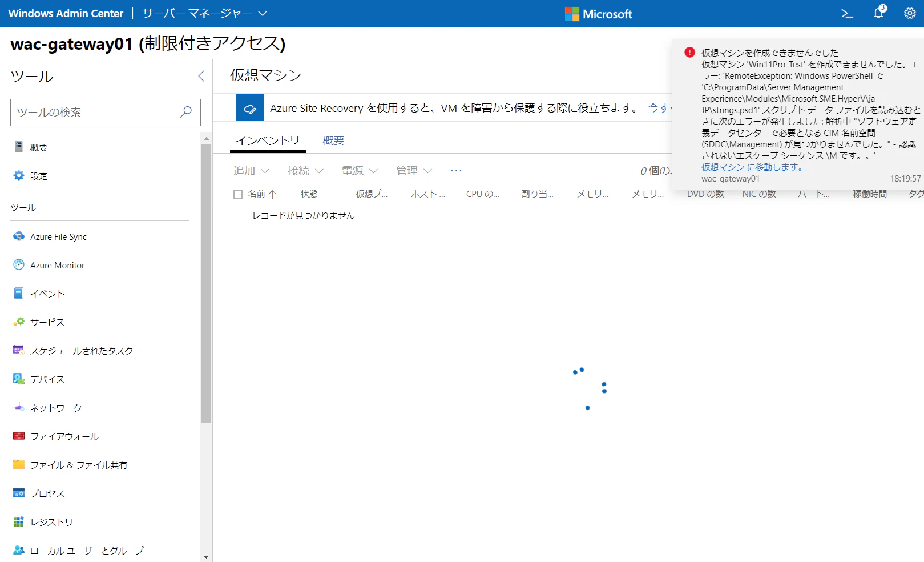Open the デバイス tool icon
924x562 pixels.
pos(19,379)
